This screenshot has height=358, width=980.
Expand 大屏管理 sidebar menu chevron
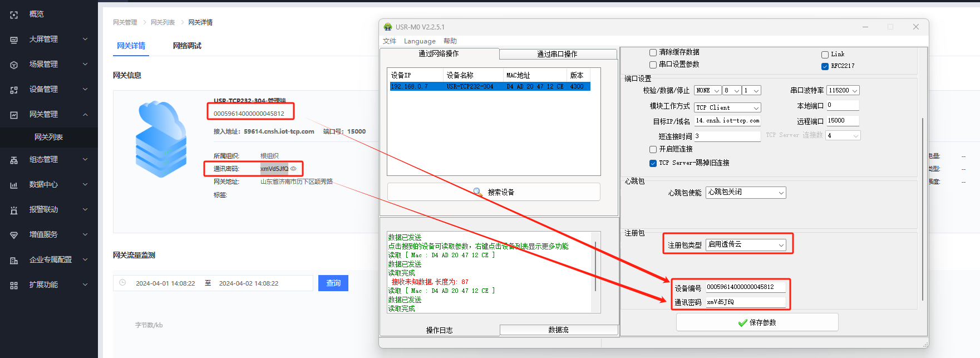tap(85, 39)
